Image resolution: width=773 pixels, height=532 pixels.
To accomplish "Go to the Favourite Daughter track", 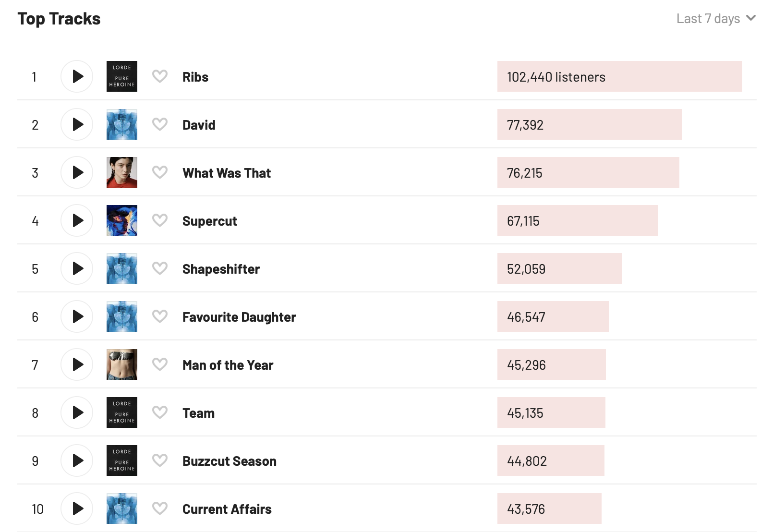I will coord(239,317).
